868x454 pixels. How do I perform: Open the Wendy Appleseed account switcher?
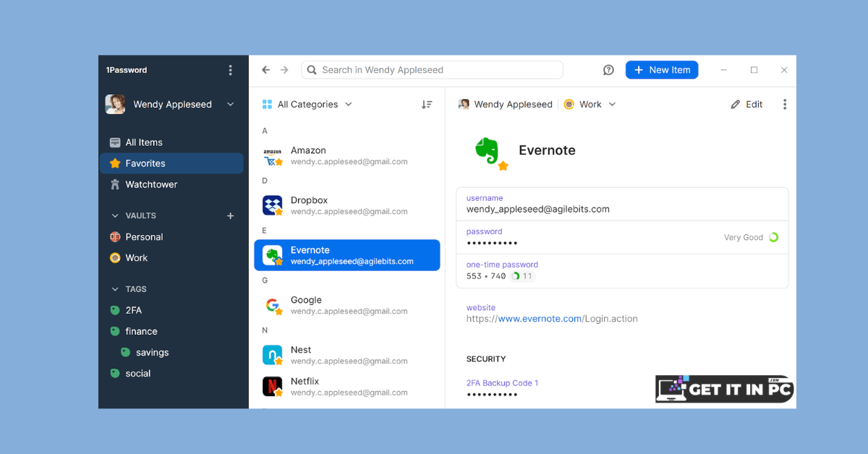click(x=172, y=104)
